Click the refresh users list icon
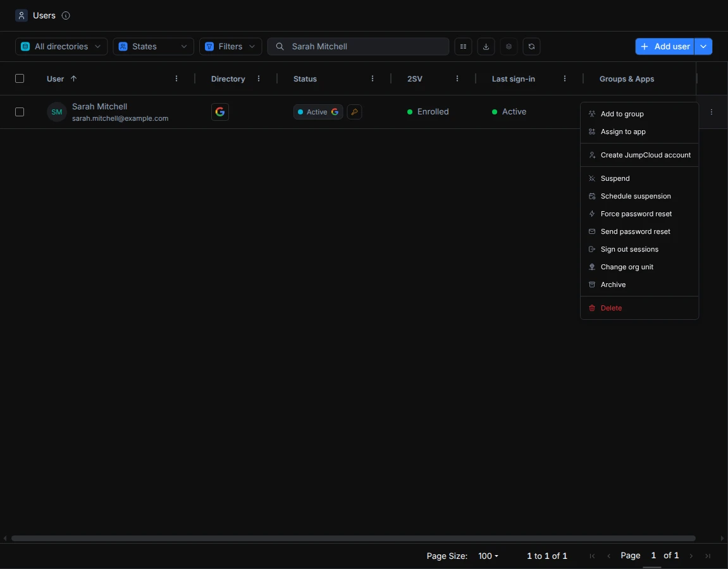Image resolution: width=728 pixels, height=569 pixels. pyautogui.click(x=531, y=46)
